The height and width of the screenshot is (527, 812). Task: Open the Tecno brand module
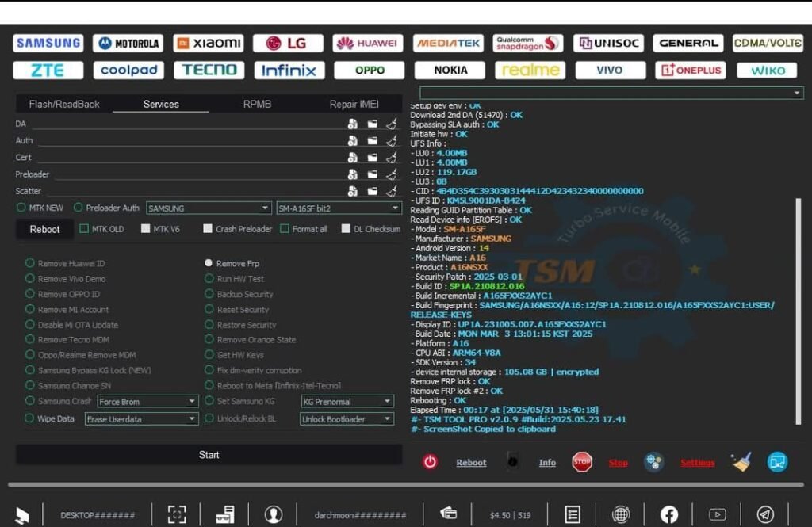(x=209, y=71)
